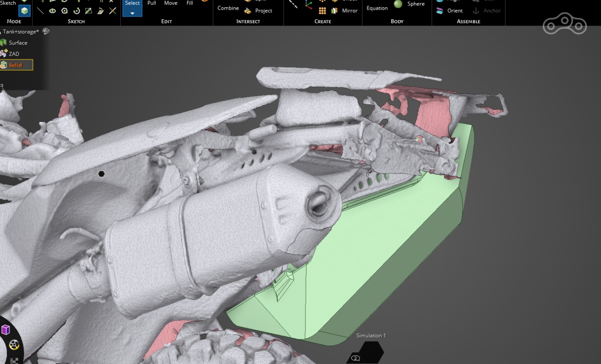Open the yellow wheel icon in radial menu
This screenshot has height=364, width=601.
point(14,345)
